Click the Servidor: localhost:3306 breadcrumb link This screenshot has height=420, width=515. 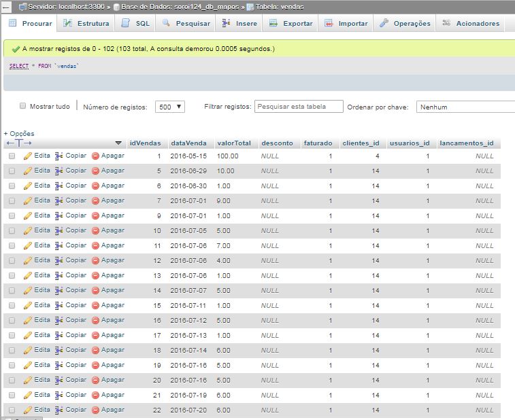click(x=66, y=7)
